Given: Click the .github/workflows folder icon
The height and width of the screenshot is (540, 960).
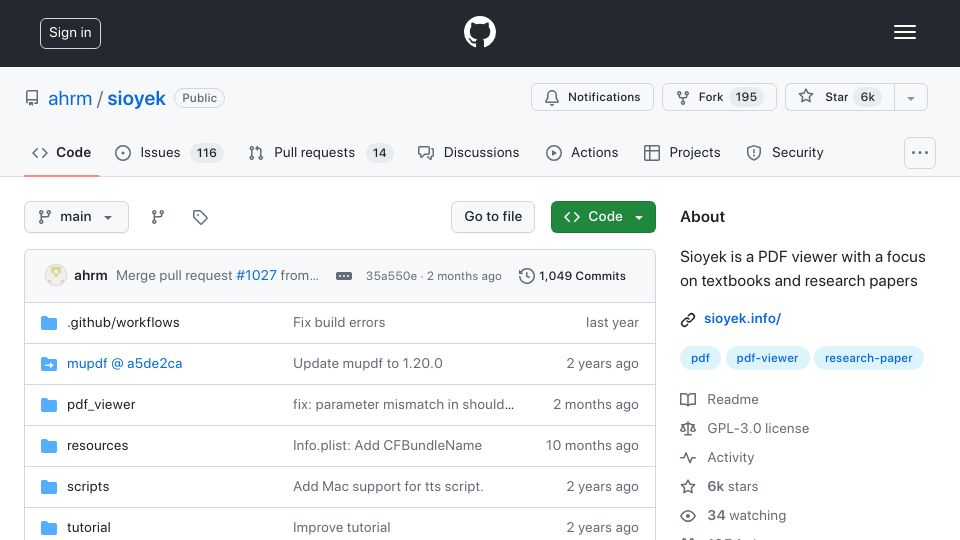Looking at the screenshot, I should [x=49, y=323].
